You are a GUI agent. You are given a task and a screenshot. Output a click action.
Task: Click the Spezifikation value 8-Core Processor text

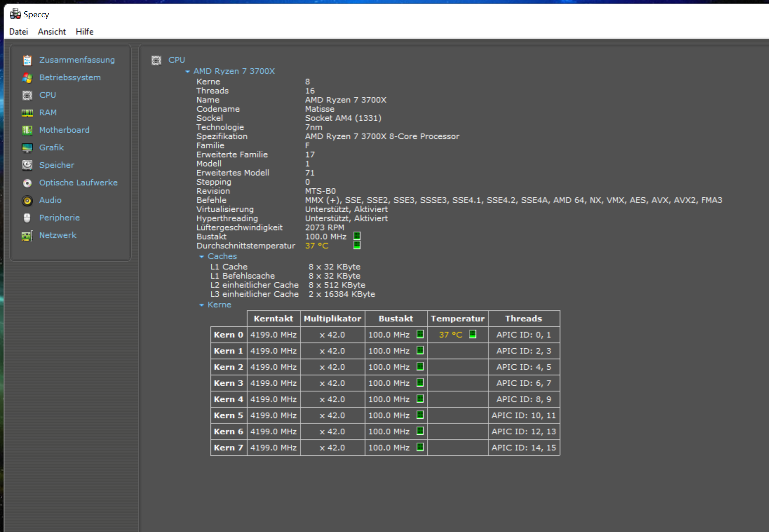pyautogui.click(x=424, y=137)
